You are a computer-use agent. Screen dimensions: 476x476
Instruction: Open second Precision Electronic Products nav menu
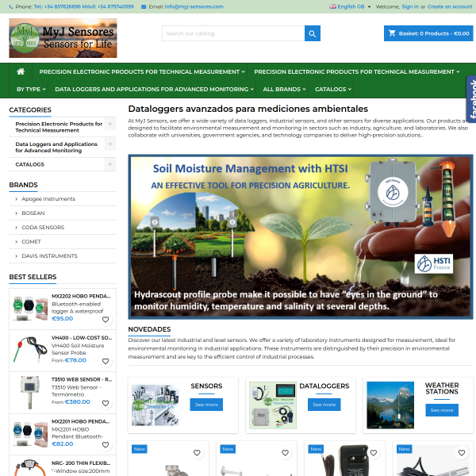pyautogui.click(x=357, y=72)
